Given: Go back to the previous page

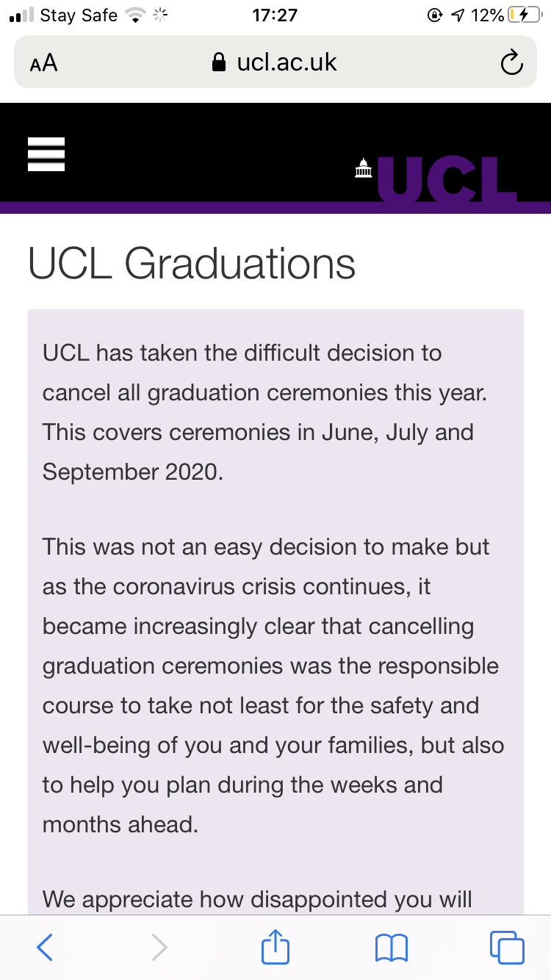Looking at the screenshot, I should tap(45, 947).
